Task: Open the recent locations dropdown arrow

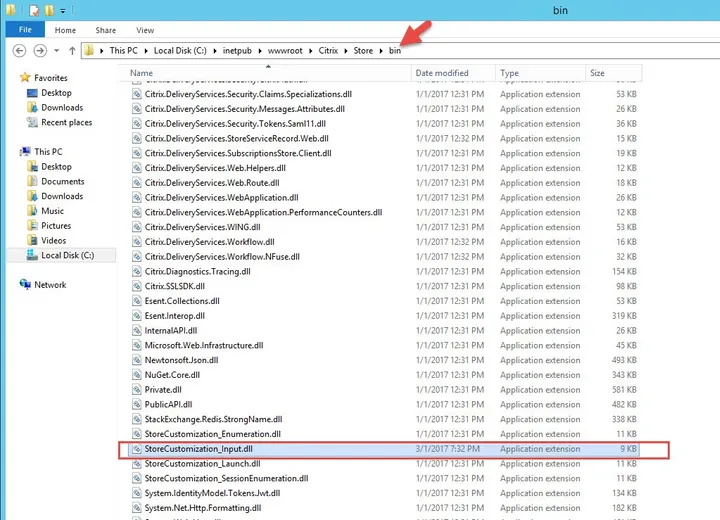Action: coord(56,51)
